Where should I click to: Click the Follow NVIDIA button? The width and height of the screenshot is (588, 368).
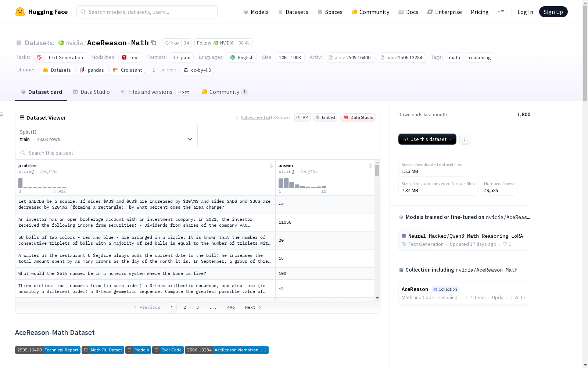point(215,43)
